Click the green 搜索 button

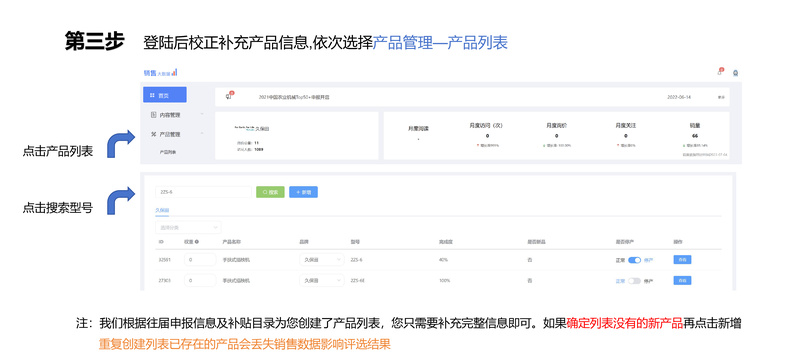tap(270, 192)
